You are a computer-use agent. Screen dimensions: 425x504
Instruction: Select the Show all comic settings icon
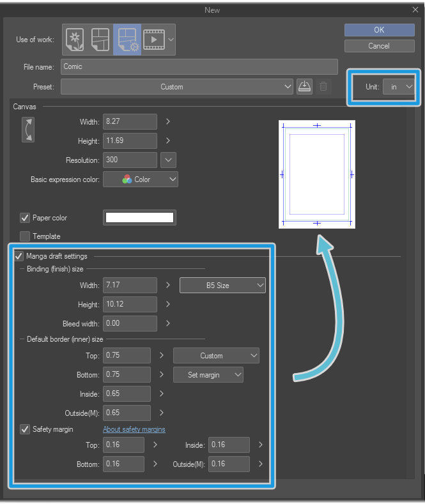point(127,40)
